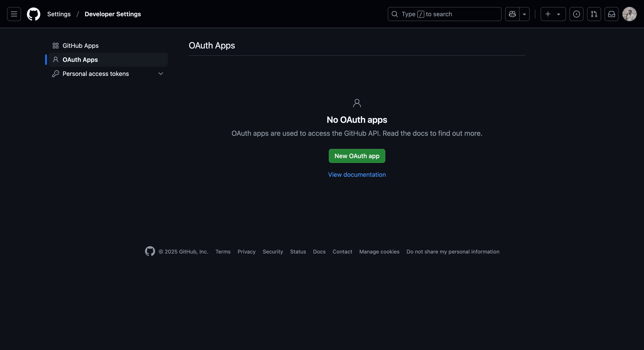This screenshot has width=644, height=350.
Task: Click the search input field
Action: click(x=444, y=14)
